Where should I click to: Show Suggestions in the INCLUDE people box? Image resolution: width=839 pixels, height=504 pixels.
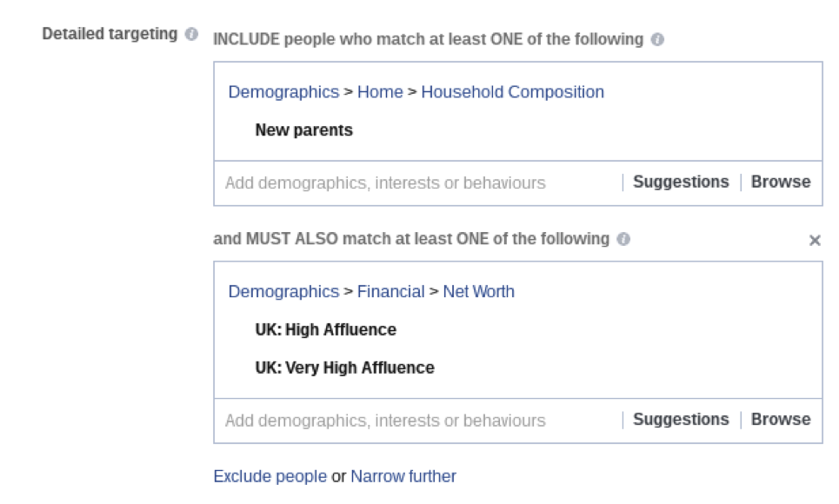click(x=681, y=182)
